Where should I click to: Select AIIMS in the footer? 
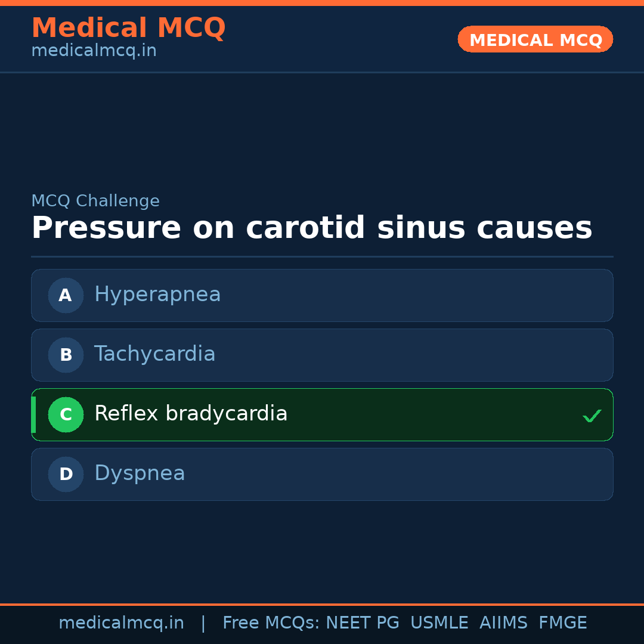click(x=503, y=623)
